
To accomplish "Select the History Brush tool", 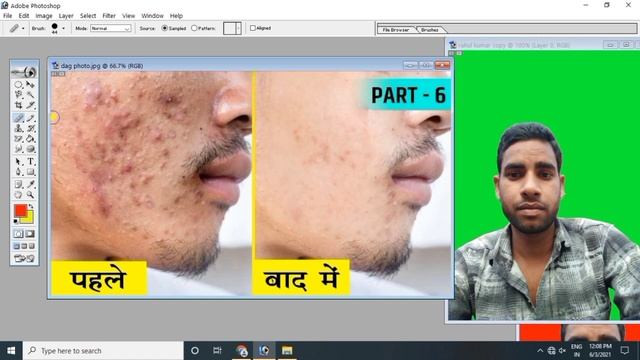I will (x=31, y=128).
